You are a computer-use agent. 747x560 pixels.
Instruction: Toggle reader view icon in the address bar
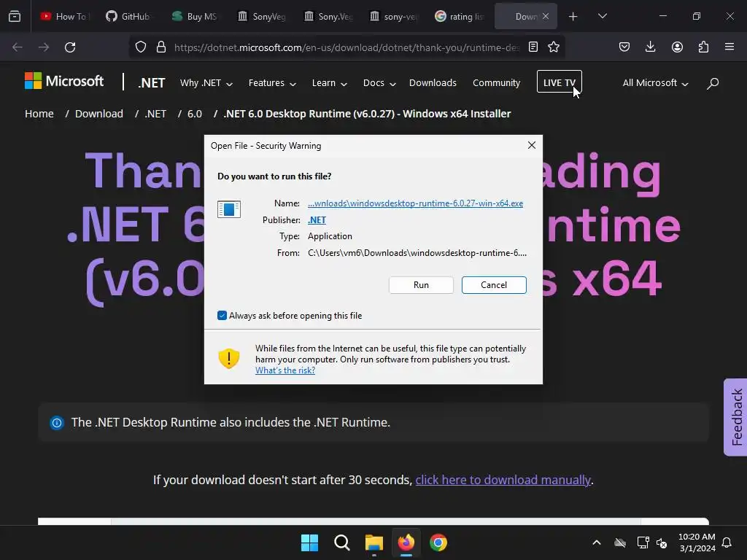(533, 47)
